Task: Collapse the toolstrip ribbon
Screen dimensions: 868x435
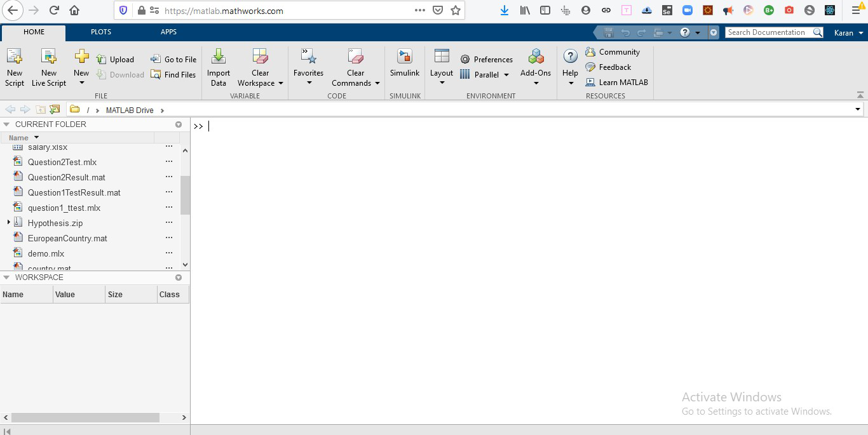Action: [860, 95]
